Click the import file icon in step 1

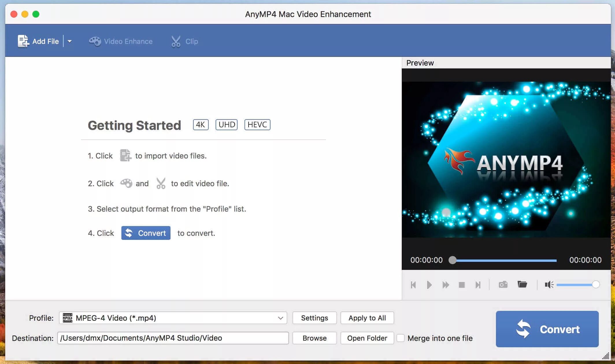pos(125,155)
